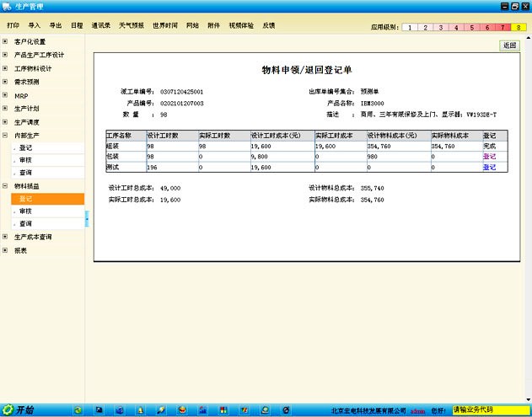Collapse the 物料损益 section
This screenshot has height=417, width=532.
pyautogui.click(x=5, y=185)
